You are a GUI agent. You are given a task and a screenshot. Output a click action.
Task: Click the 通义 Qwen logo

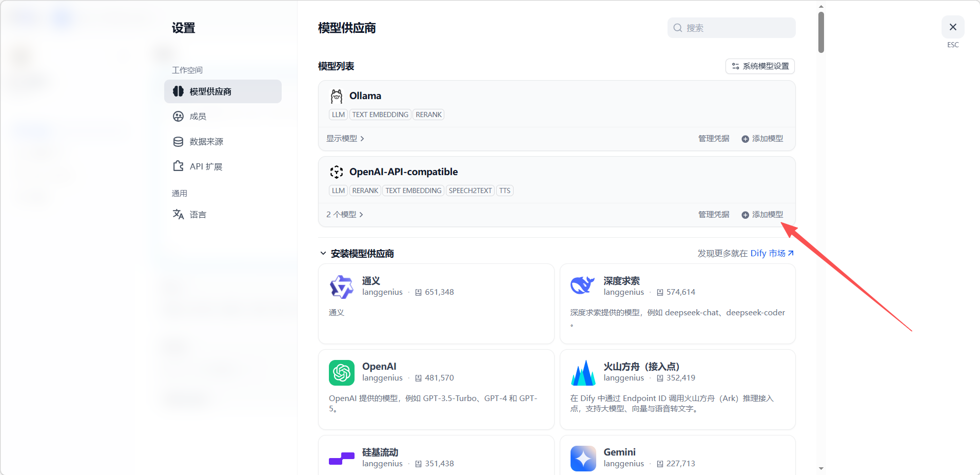pos(342,287)
